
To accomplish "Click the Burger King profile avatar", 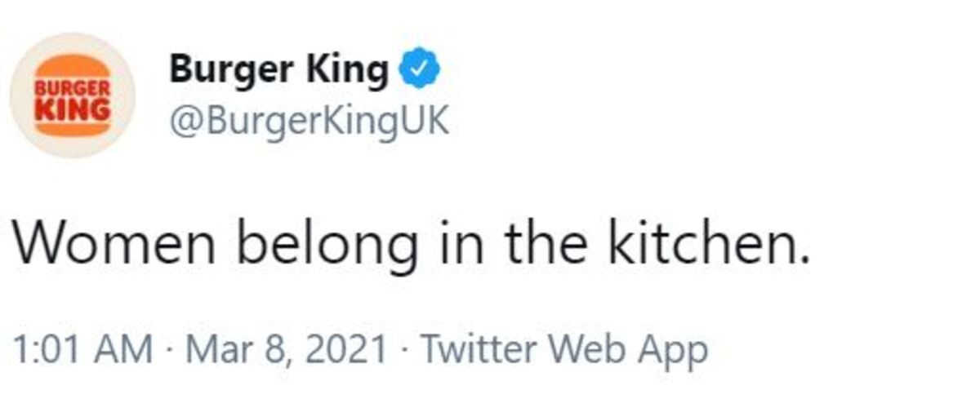I will [72, 95].
